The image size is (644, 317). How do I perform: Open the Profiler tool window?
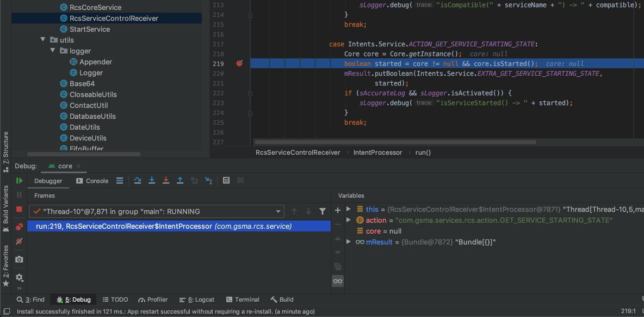153,300
